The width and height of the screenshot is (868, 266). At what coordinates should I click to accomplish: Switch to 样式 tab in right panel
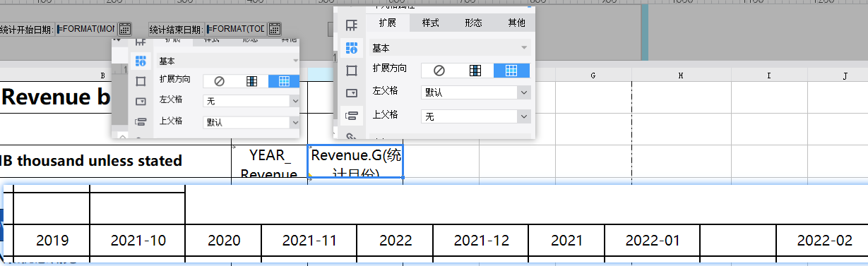(430, 23)
